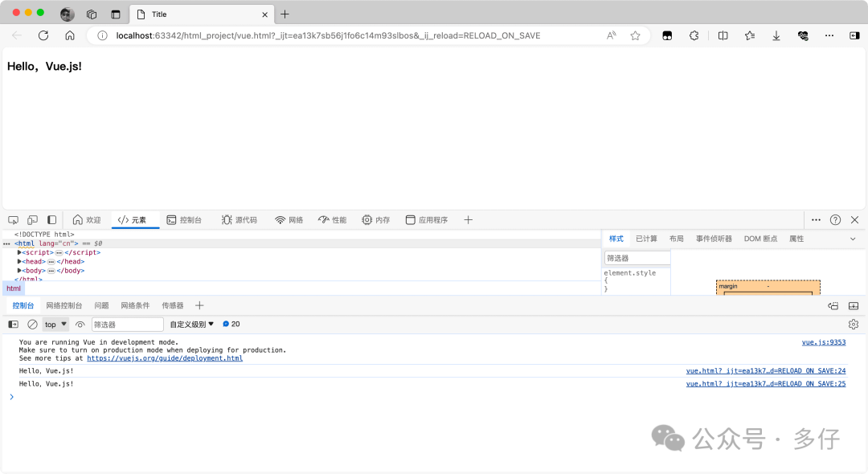Toggle console sidebar
The height and width of the screenshot is (474, 868).
tap(14, 325)
